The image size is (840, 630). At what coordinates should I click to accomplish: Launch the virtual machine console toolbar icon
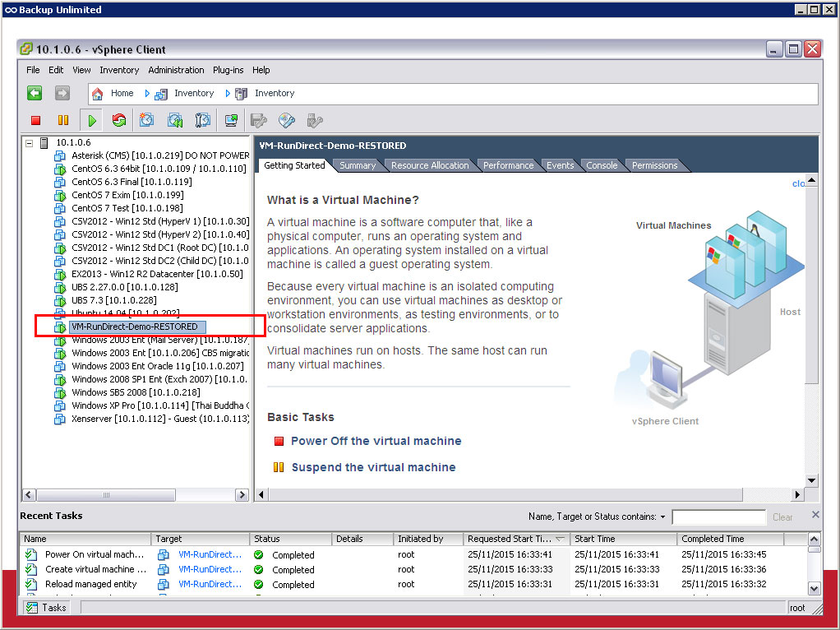pyautogui.click(x=231, y=121)
